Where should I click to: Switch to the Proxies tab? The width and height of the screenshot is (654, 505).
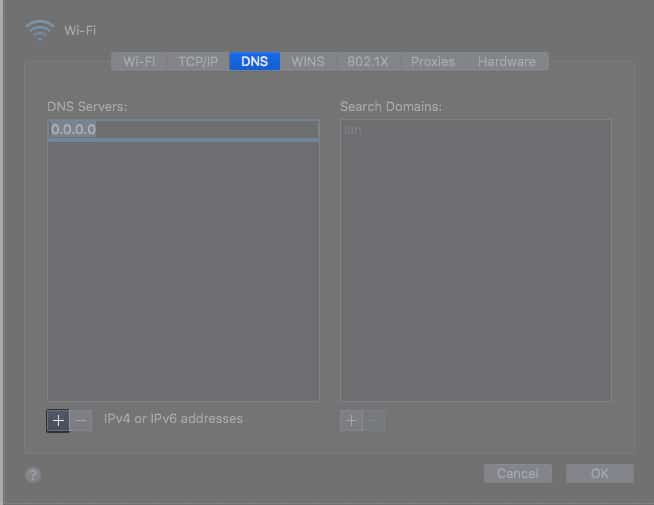433,61
